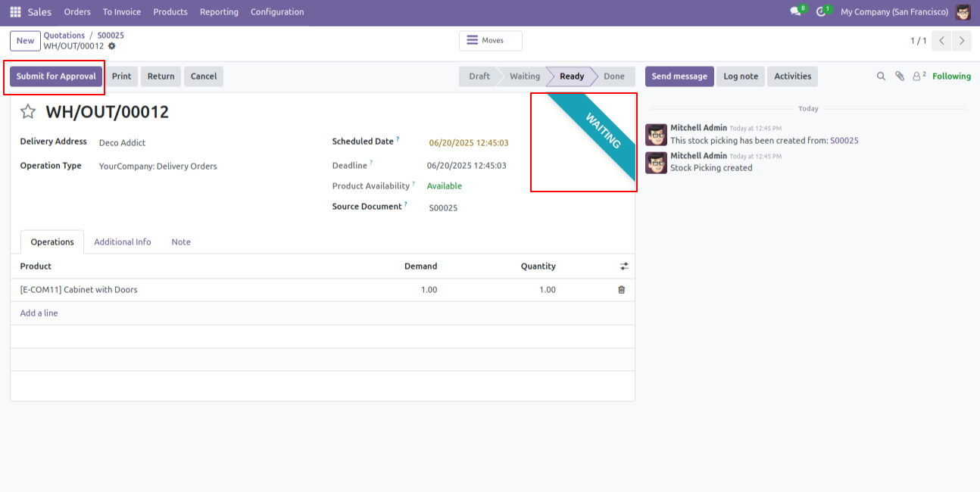The width and height of the screenshot is (980, 492).
Task: Open the To Invoice menu
Action: pos(122,12)
